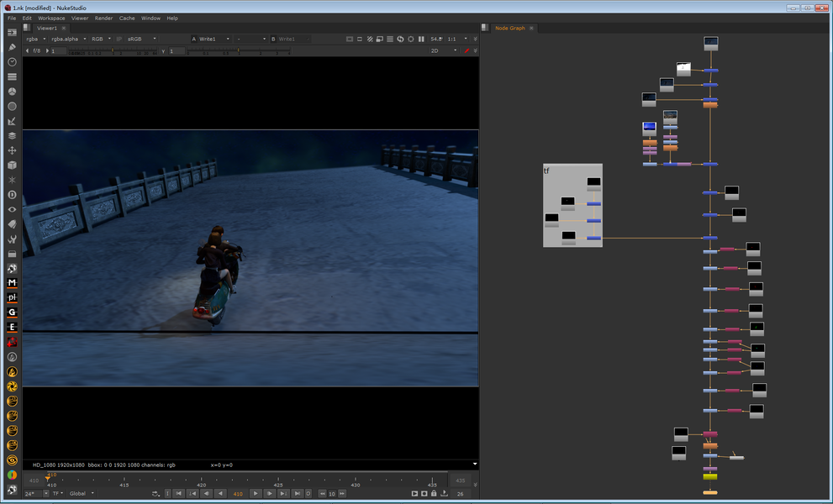Open the MetaData nodes tag icon
This screenshot has height=504, width=833.
pyautogui.click(x=12, y=224)
